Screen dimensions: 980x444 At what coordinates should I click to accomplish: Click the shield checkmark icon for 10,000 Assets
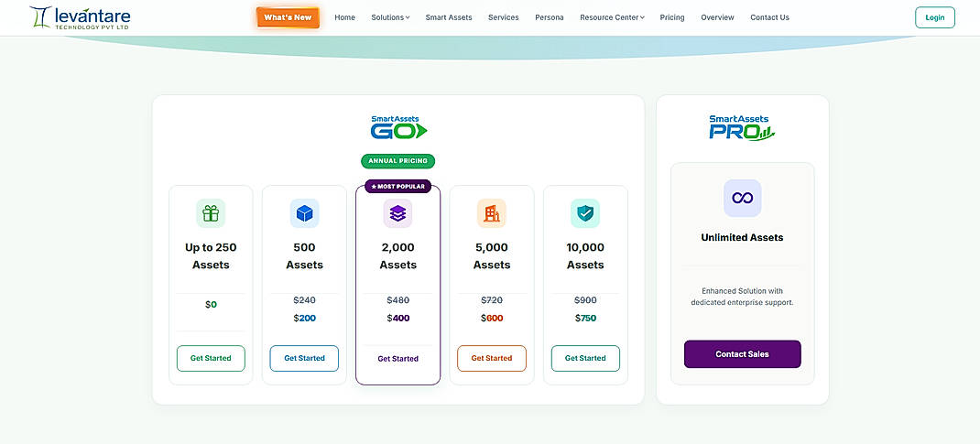[x=585, y=213]
